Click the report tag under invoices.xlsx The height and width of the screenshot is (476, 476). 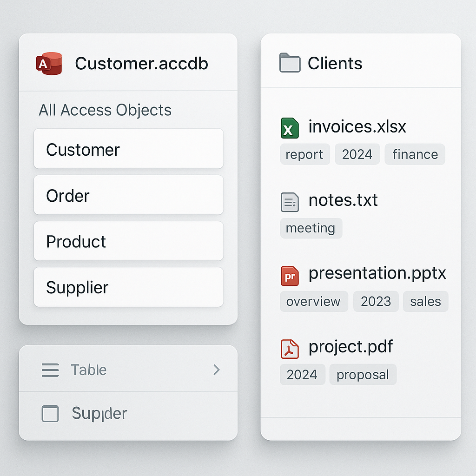point(305,154)
